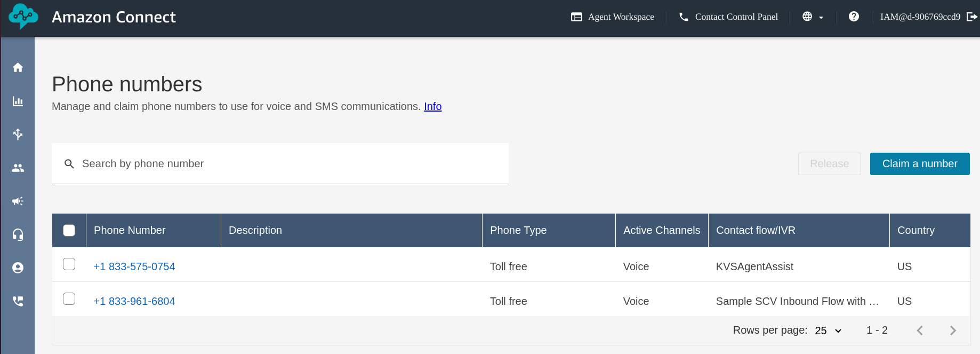Screen dimensions: 980x354
Task: Toggle the select-all checkbox in table header
Action: (x=69, y=230)
